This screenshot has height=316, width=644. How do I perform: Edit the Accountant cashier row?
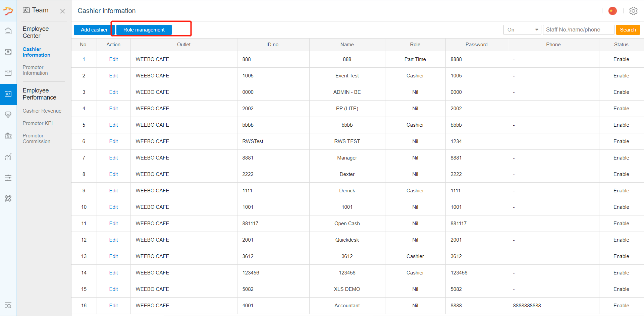point(113,306)
